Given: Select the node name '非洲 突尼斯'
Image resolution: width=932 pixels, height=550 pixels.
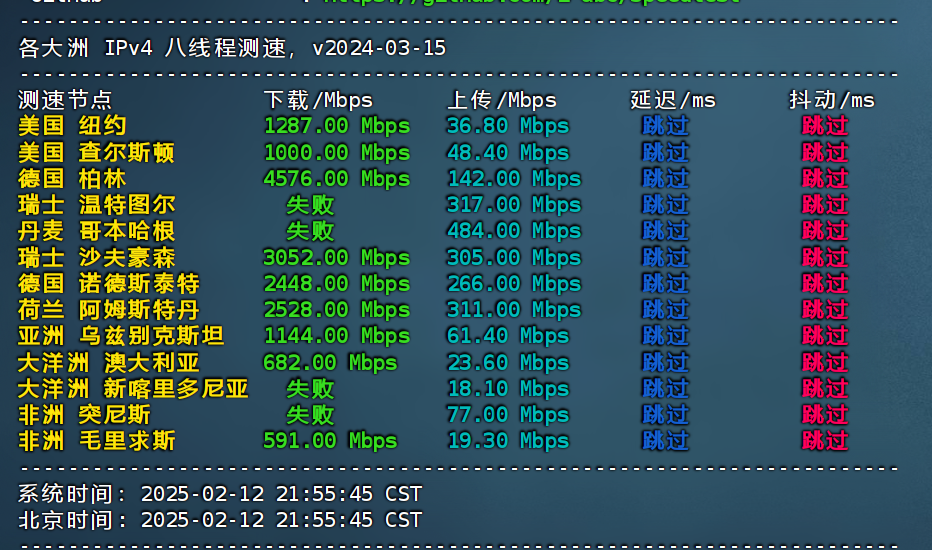Looking at the screenshot, I should [84, 414].
